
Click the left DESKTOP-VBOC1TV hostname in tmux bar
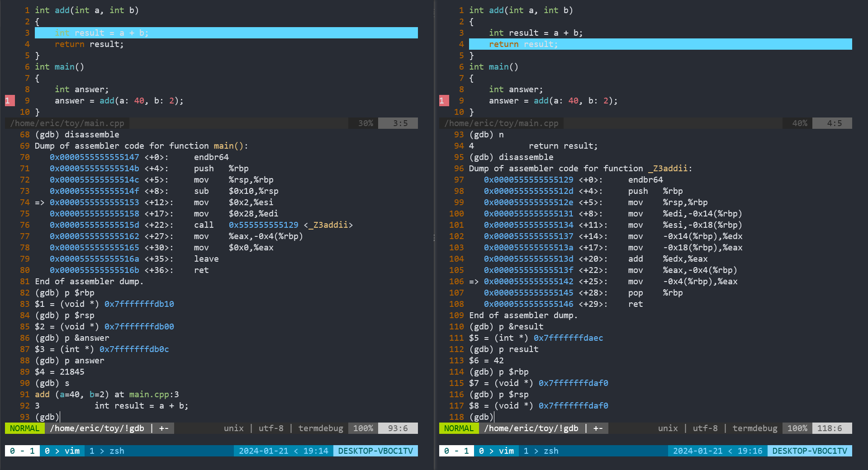pyautogui.click(x=375, y=451)
